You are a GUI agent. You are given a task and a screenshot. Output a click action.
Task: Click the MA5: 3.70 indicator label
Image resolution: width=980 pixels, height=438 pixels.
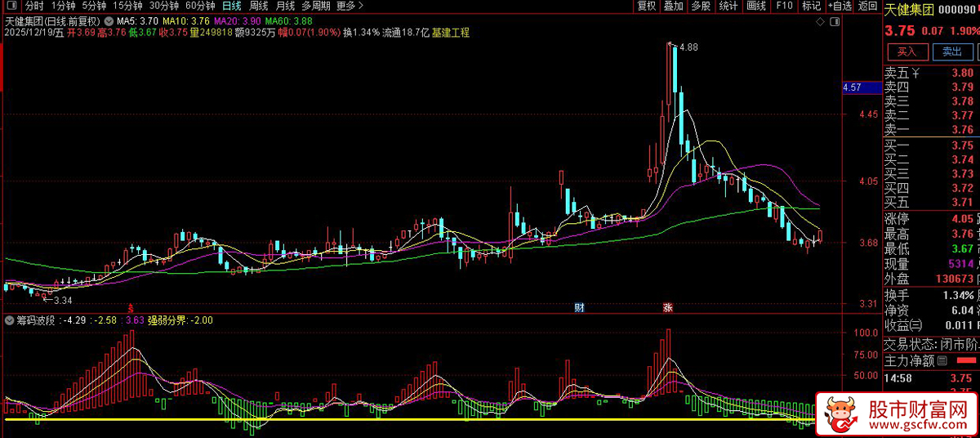coord(137,20)
